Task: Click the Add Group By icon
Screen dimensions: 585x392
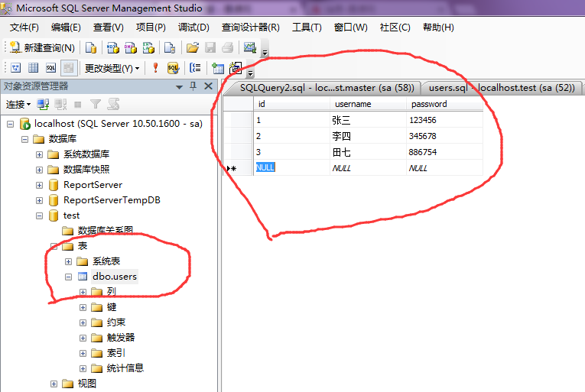Action: tap(195, 68)
